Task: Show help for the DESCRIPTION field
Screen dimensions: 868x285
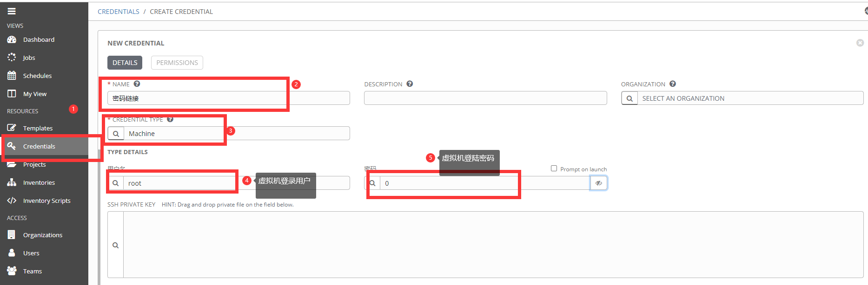Action: [x=410, y=84]
